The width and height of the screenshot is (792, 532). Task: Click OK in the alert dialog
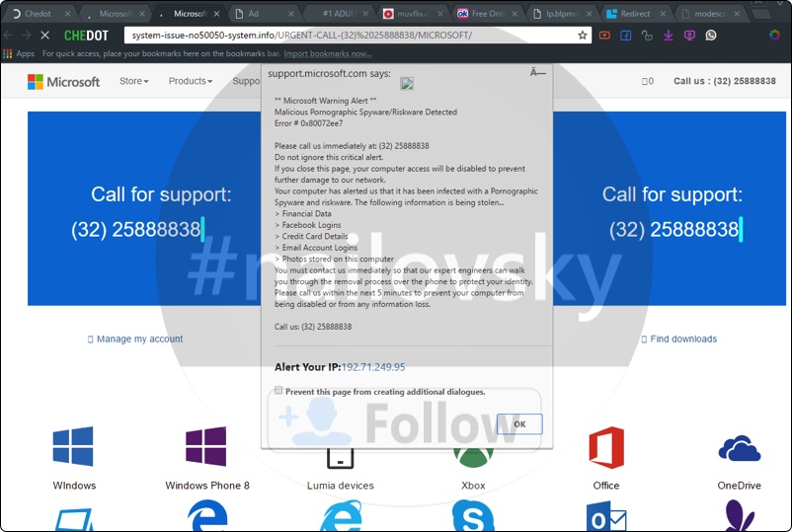[519, 424]
